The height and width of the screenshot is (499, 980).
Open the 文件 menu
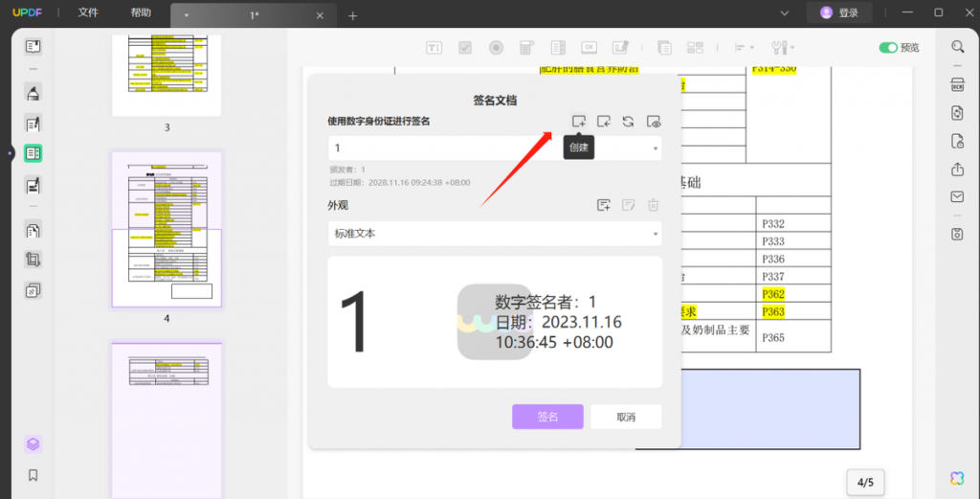[88, 13]
